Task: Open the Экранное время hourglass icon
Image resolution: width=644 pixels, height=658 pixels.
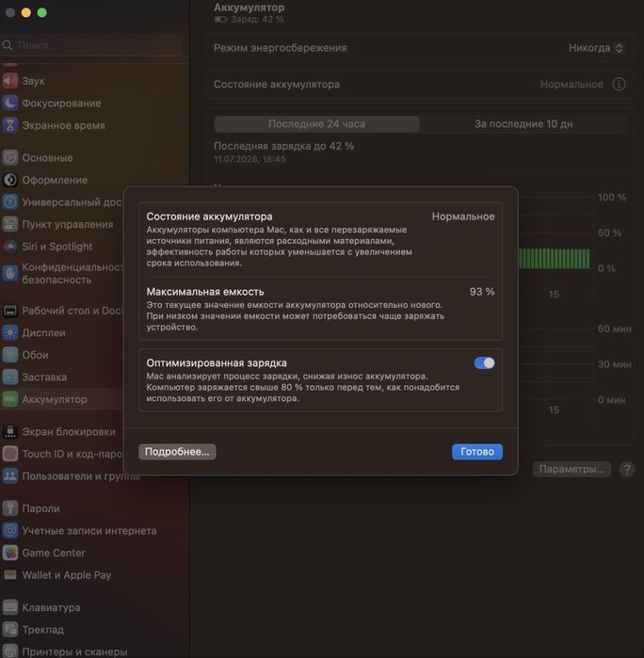Action: click(x=10, y=125)
